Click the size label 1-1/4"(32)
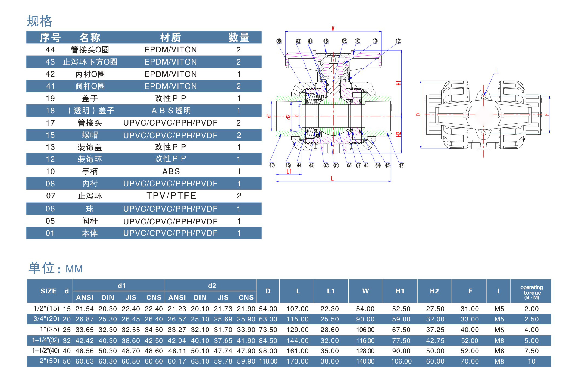 pos(46,340)
